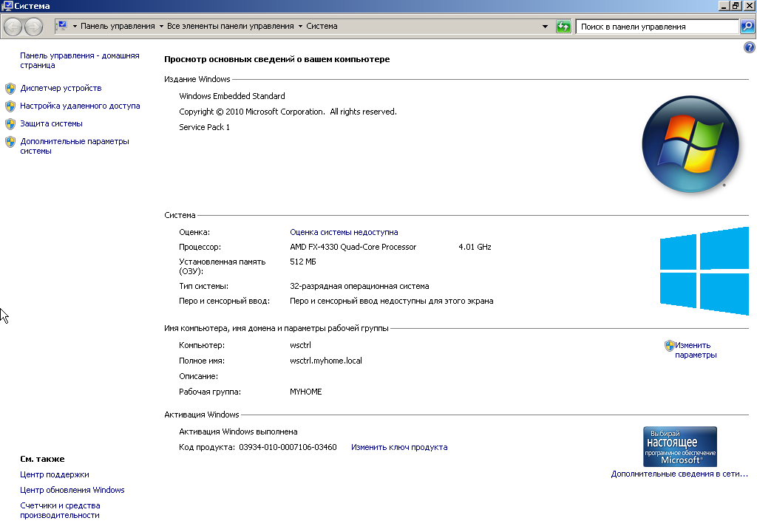The image size is (757, 532).
Task: Open Настройка удаленного доступа link
Action: [80, 106]
